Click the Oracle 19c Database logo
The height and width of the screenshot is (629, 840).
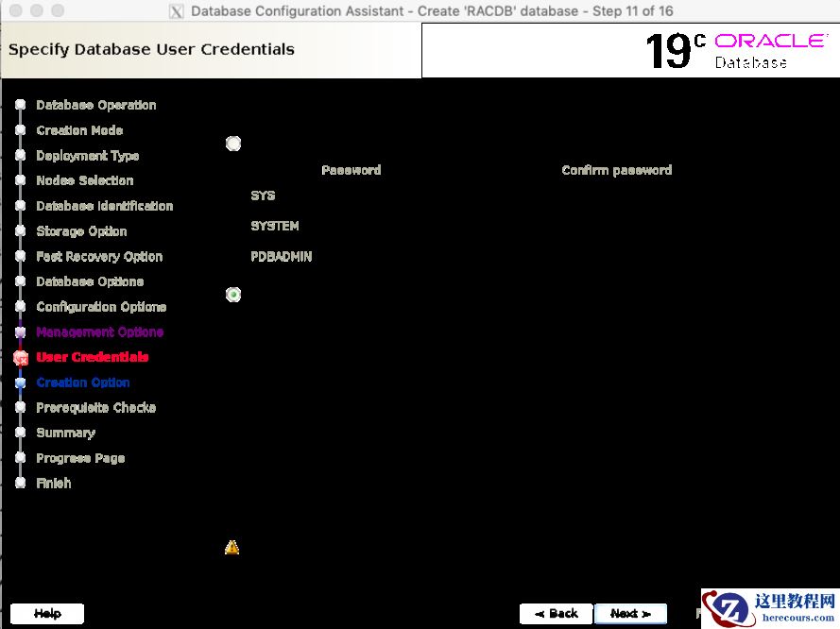tap(737, 50)
